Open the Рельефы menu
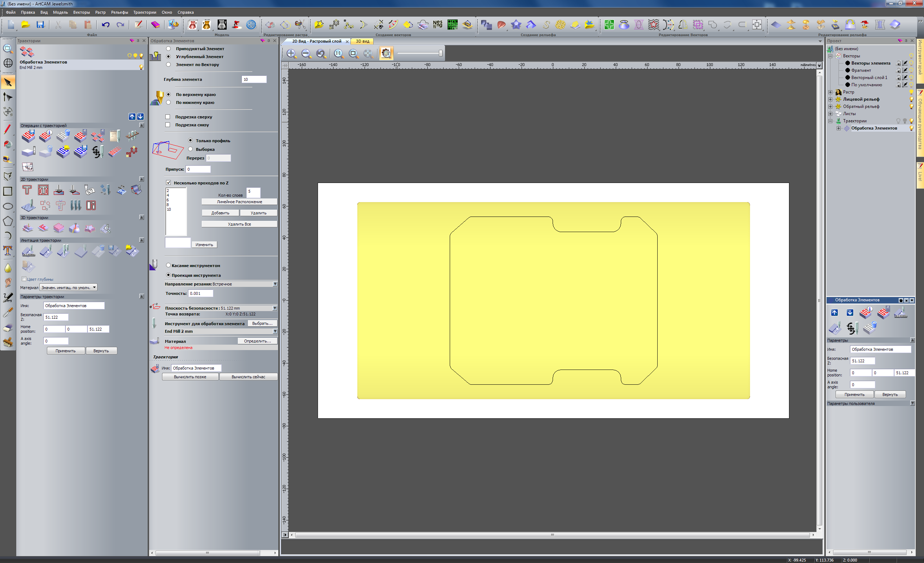This screenshot has width=924, height=563. [119, 12]
